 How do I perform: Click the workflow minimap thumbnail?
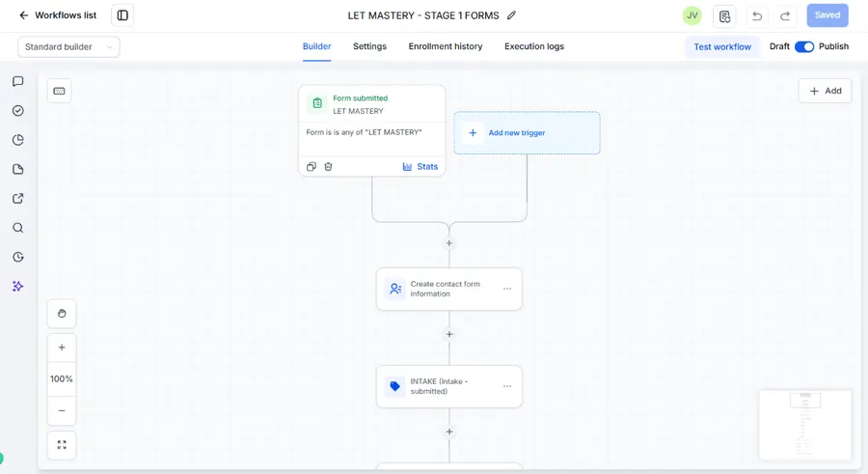tap(805, 425)
